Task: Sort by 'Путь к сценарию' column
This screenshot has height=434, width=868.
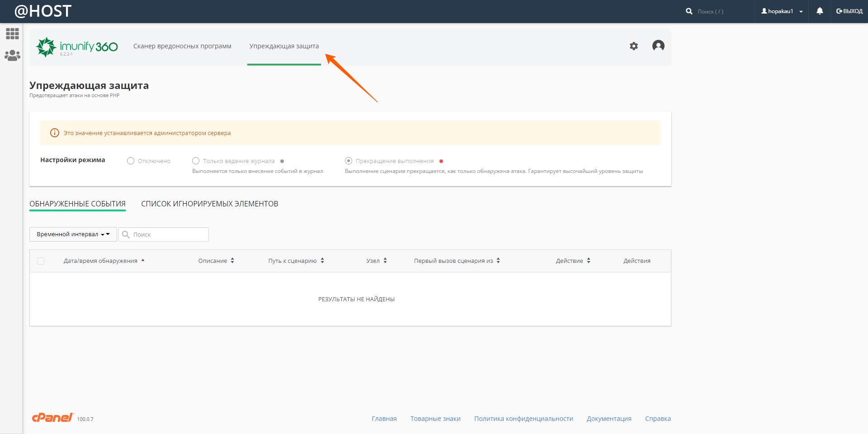Action: (x=296, y=261)
